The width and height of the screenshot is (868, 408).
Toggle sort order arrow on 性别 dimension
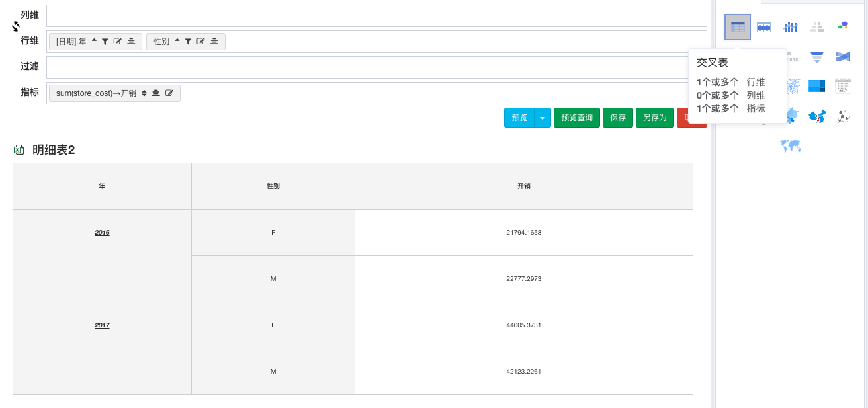tap(177, 42)
